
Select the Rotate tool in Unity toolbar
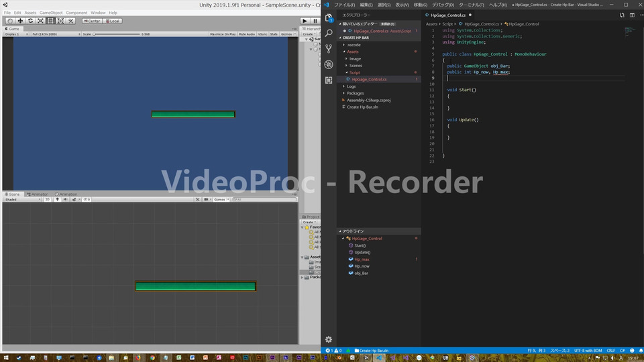(30, 21)
